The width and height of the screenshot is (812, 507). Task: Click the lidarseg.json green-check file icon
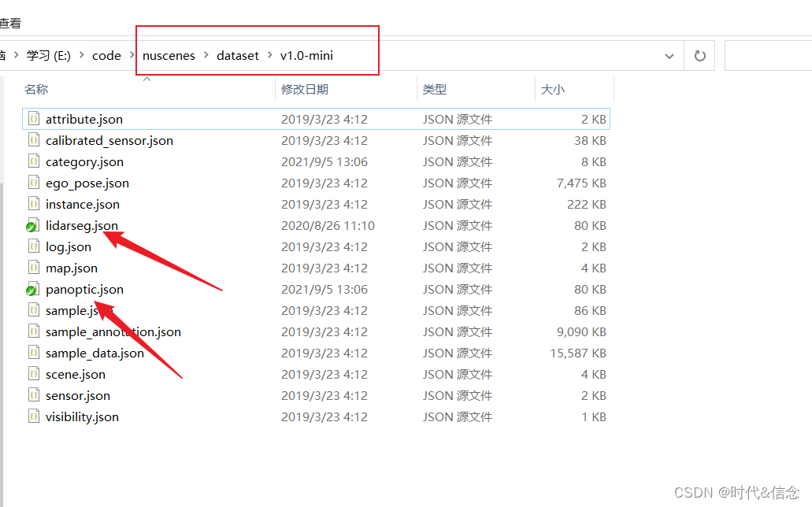(32, 225)
